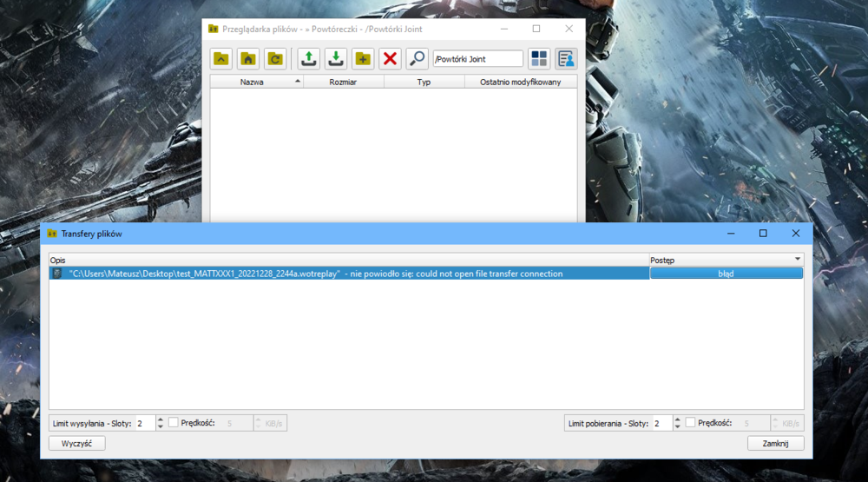868x482 pixels.
Task: Decrease upload slots with down arrow
Action: tap(161, 426)
